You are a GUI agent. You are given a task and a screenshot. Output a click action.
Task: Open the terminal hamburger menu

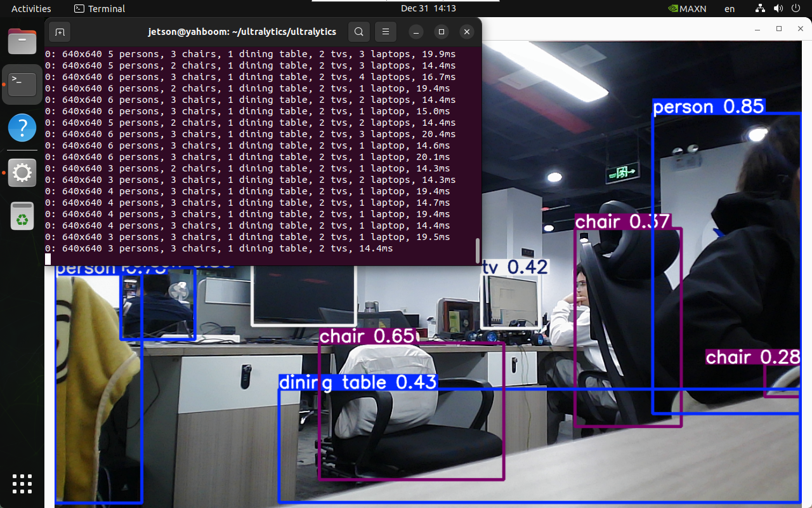tap(385, 32)
